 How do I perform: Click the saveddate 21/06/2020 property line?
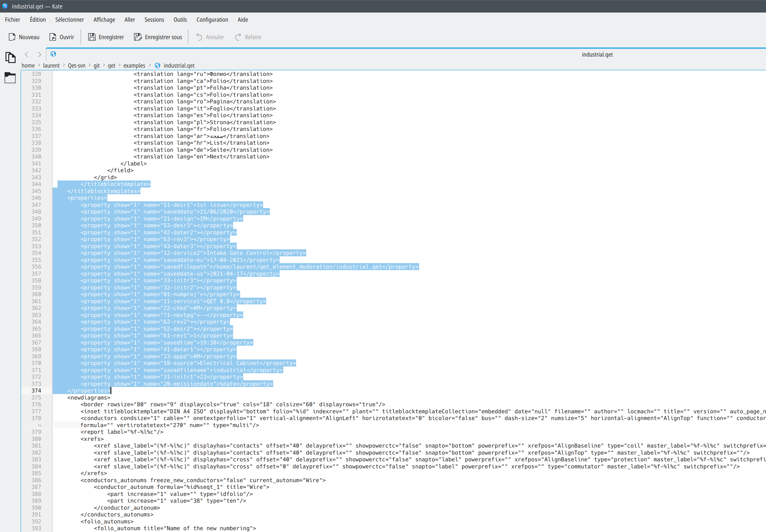[175, 212]
